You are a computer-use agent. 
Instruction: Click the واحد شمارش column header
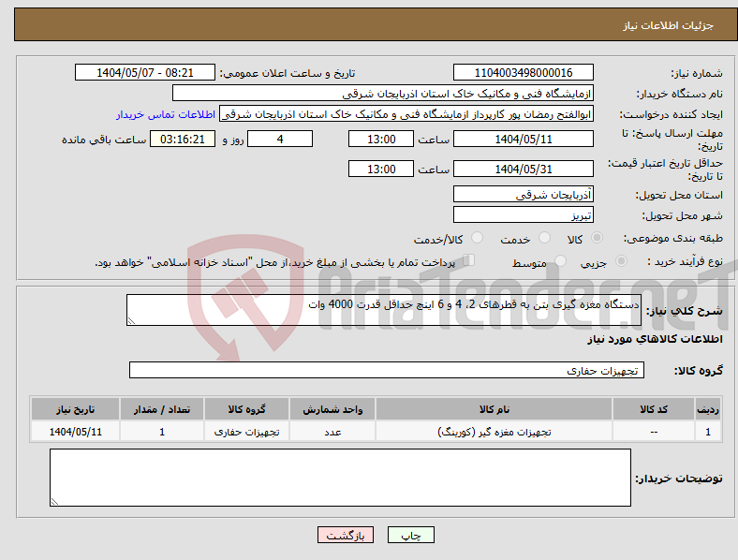(332, 409)
